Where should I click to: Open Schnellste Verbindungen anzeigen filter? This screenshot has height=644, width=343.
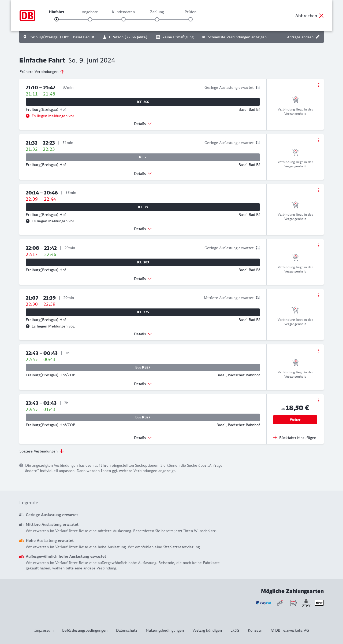click(x=234, y=37)
